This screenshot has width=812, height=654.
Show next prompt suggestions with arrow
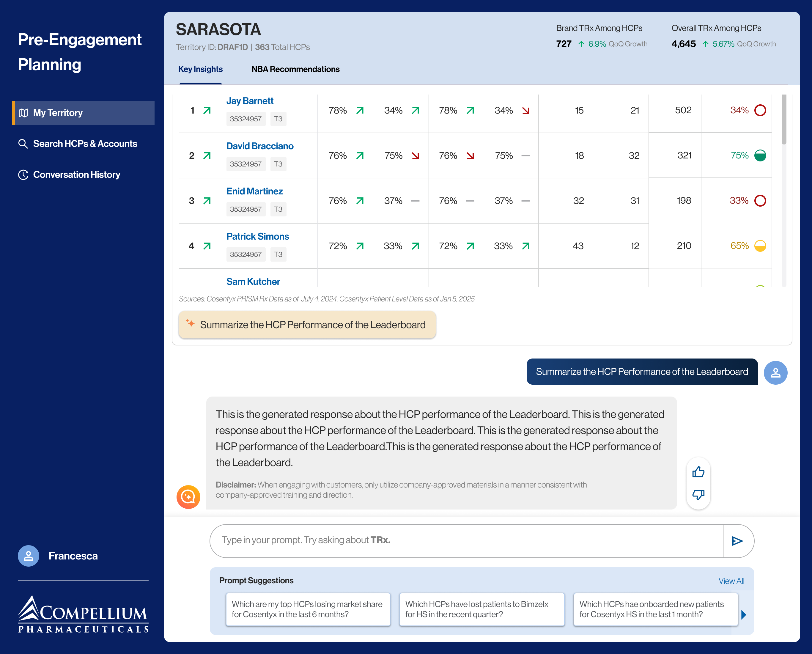[x=743, y=615]
